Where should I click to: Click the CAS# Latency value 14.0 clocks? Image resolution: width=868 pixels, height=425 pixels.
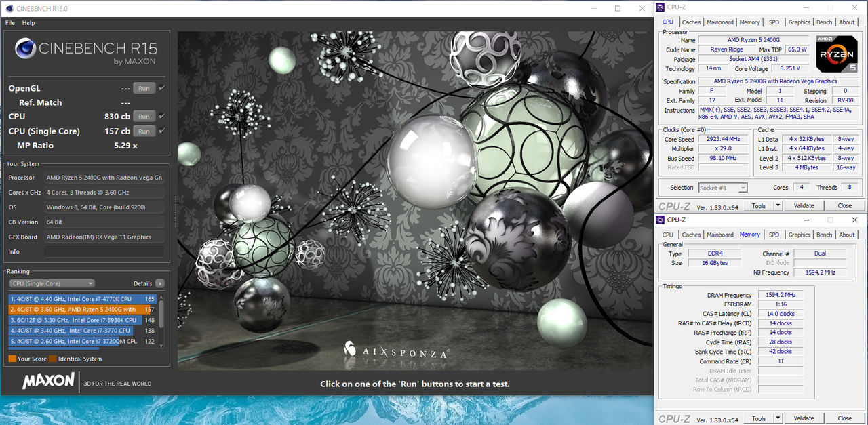781,314
